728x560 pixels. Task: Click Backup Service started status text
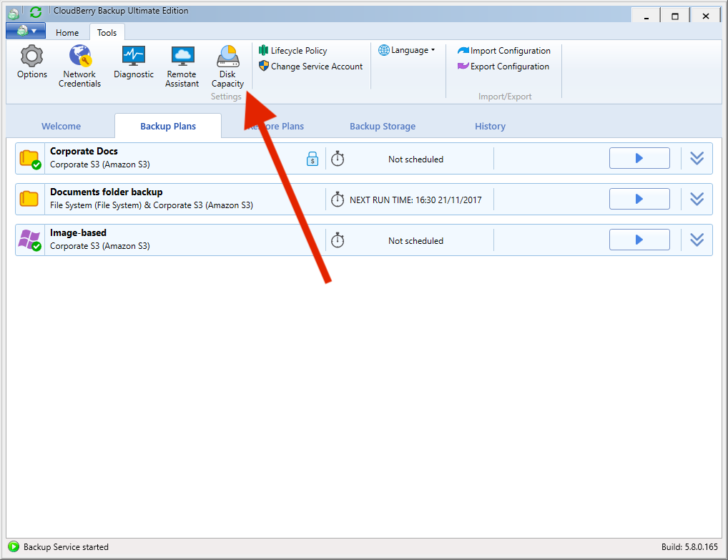pyautogui.click(x=66, y=547)
